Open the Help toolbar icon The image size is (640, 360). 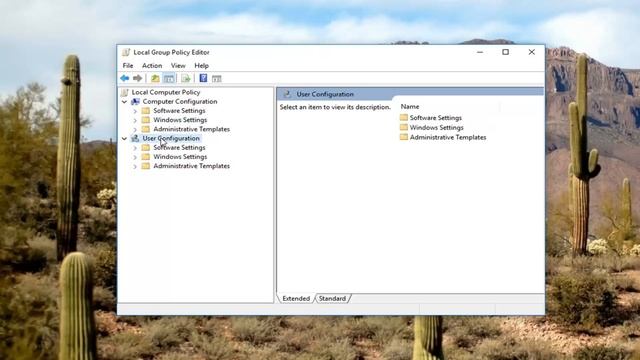pyautogui.click(x=203, y=78)
